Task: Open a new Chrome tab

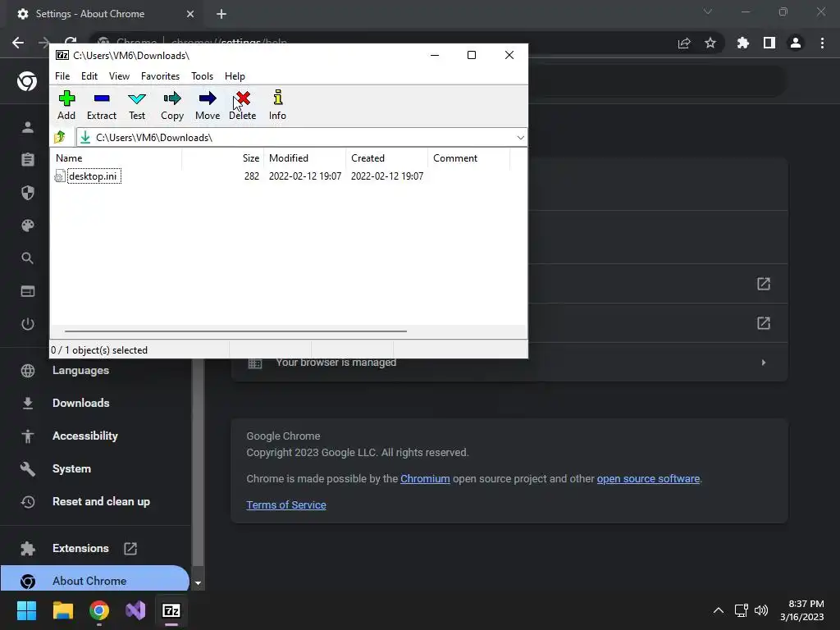Action: point(221,14)
